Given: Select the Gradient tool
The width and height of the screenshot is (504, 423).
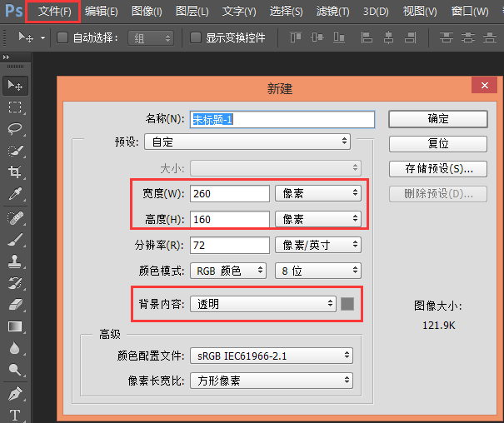Looking at the screenshot, I should [15, 326].
